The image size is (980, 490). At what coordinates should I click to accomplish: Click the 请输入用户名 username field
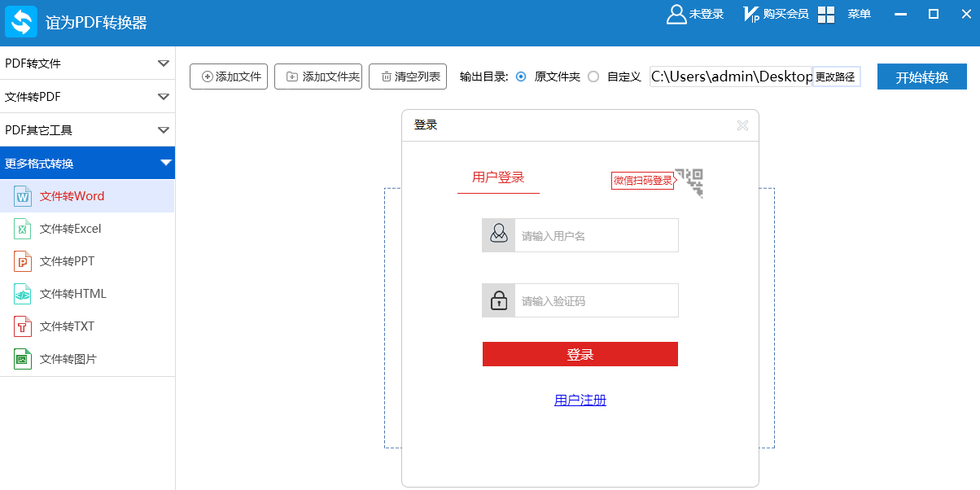click(596, 236)
